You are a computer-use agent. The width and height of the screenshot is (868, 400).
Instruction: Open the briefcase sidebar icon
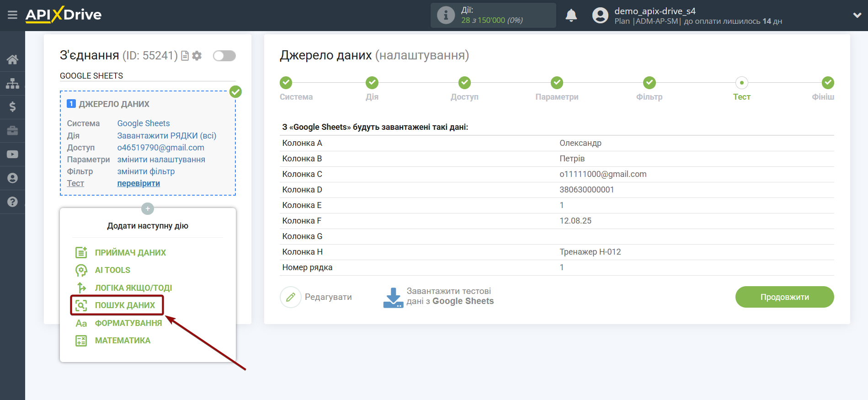tap(12, 131)
